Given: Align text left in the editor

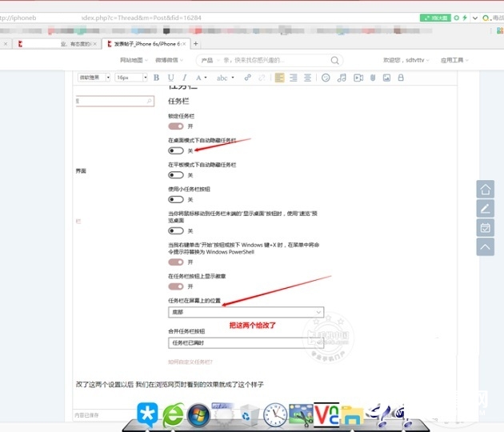Looking at the screenshot, I should pyautogui.click(x=279, y=78).
